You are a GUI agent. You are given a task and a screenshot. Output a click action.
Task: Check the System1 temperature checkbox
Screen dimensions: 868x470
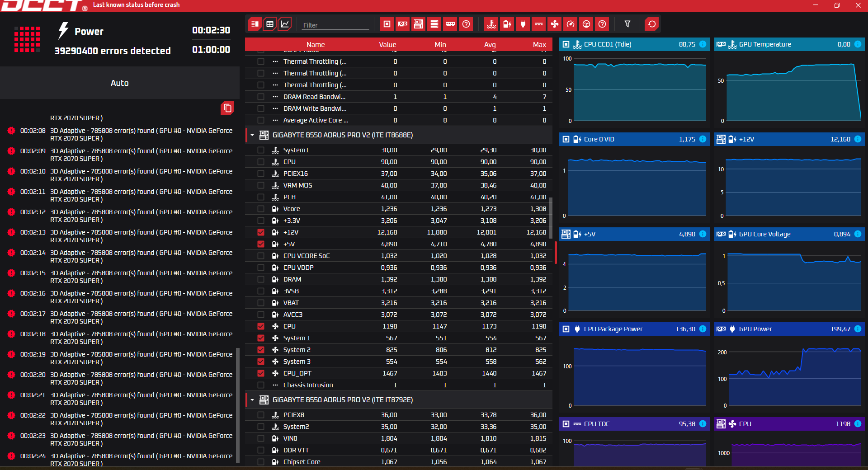[x=261, y=150]
